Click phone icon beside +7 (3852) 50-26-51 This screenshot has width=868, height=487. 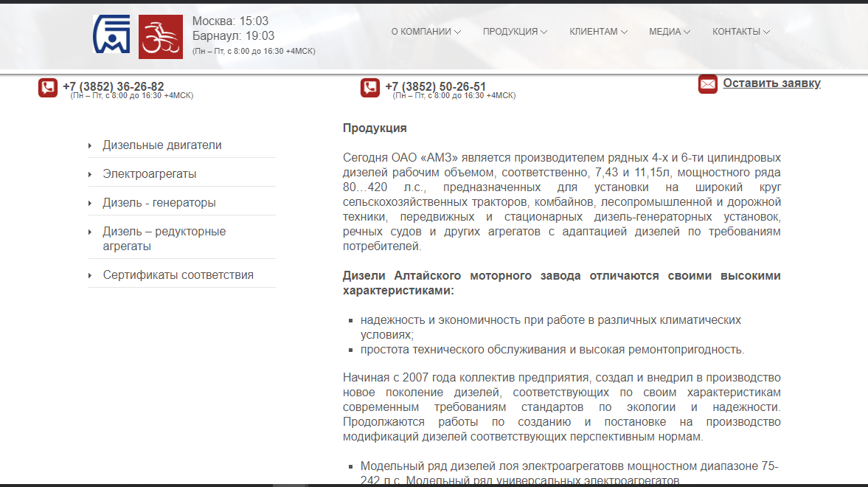point(369,88)
